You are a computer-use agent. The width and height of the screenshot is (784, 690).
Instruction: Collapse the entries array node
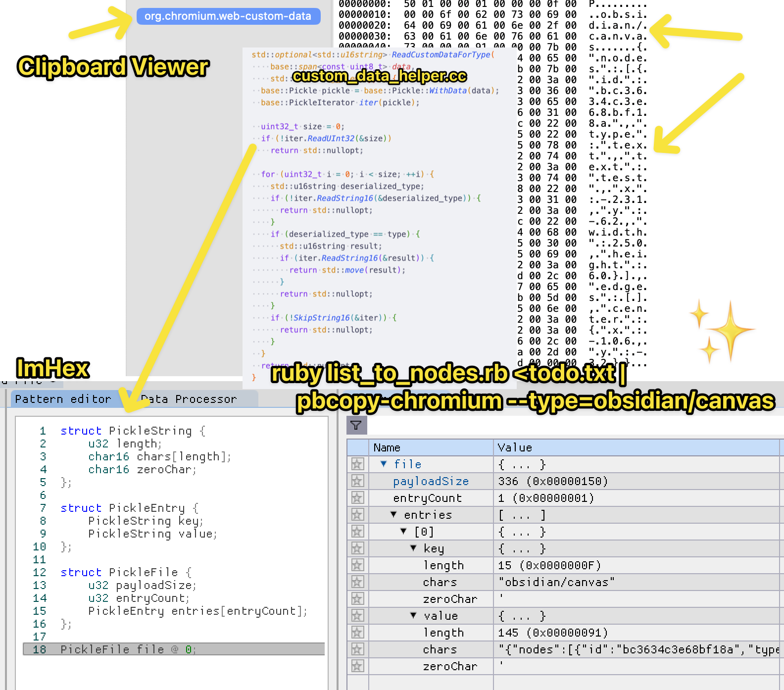click(x=393, y=514)
